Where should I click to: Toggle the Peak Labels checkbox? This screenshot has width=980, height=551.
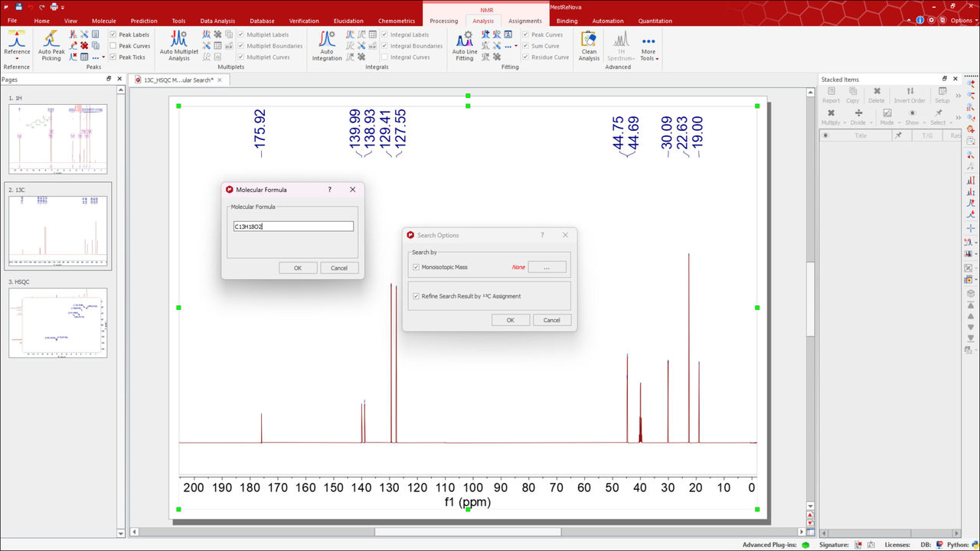[x=113, y=34]
